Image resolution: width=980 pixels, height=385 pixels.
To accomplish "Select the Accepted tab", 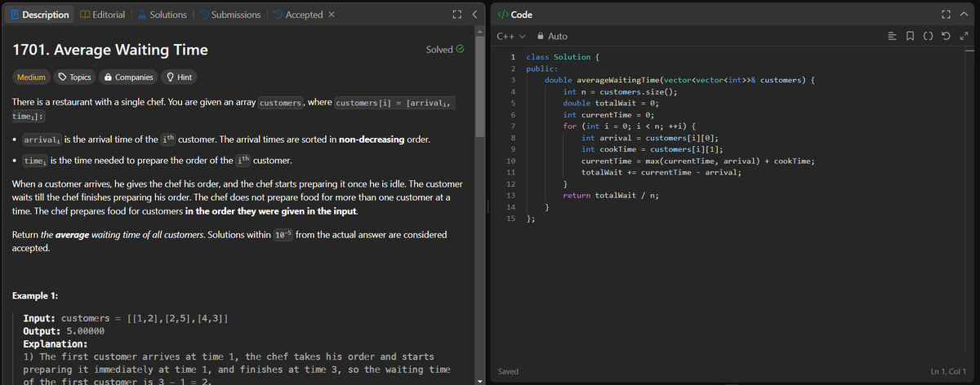I will point(298,15).
